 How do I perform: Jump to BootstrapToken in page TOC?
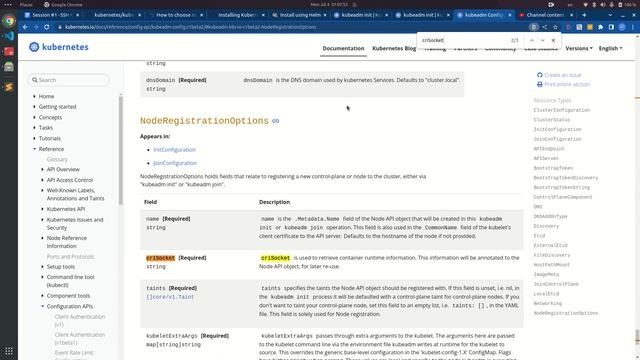[x=553, y=168]
